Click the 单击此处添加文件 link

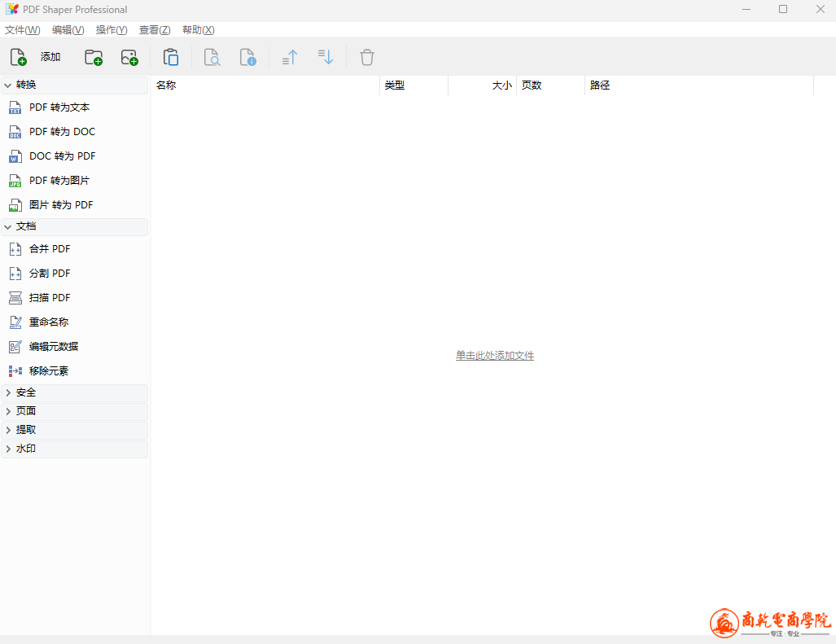point(494,356)
